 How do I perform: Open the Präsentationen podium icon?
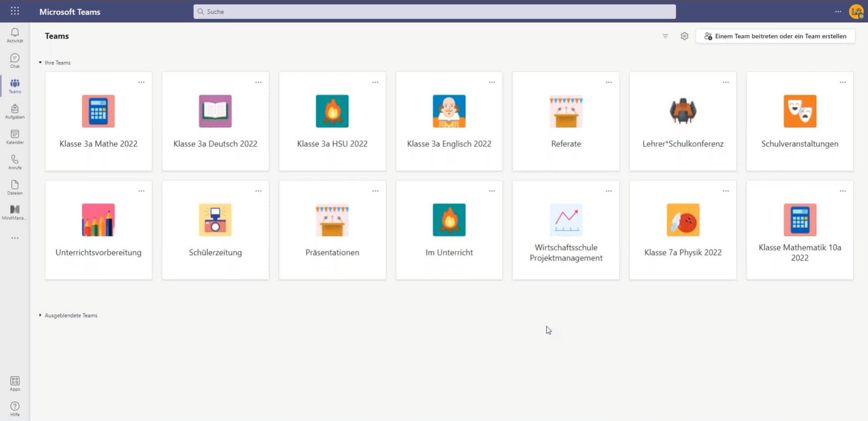coord(332,220)
